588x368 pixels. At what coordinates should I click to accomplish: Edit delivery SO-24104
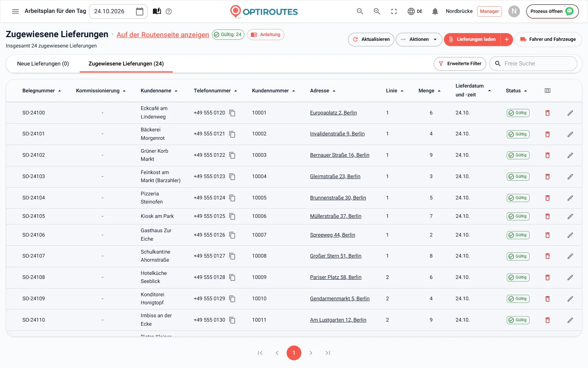pyautogui.click(x=570, y=198)
